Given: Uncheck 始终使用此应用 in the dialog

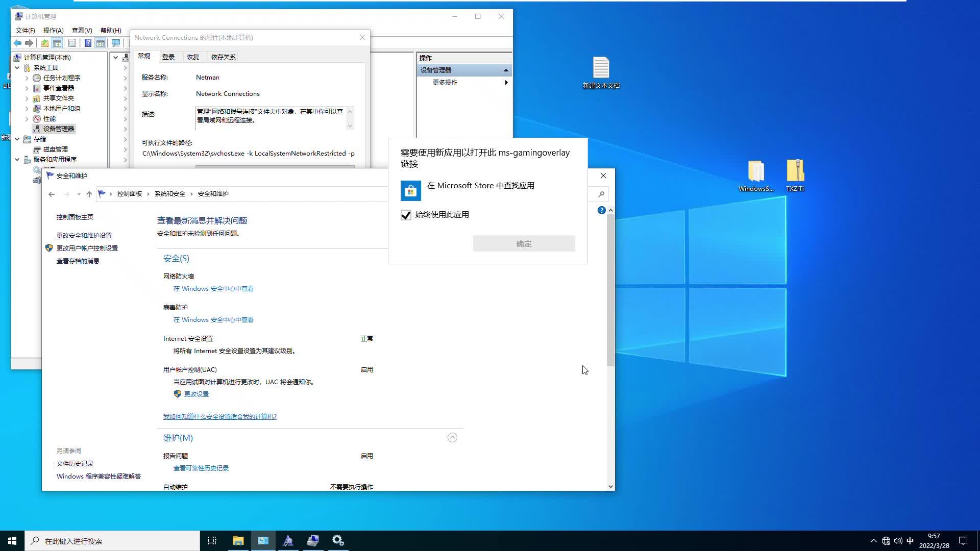Looking at the screenshot, I should (x=406, y=215).
